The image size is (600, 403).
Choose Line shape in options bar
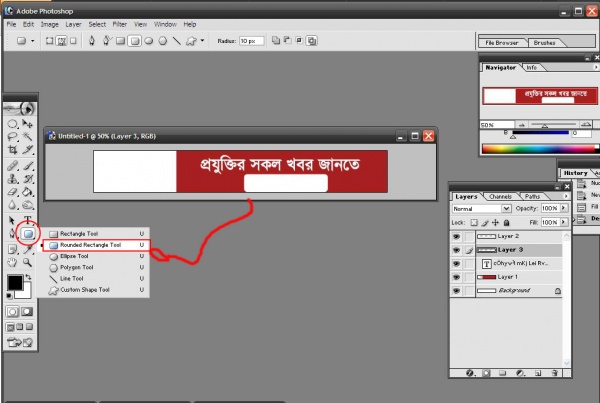176,41
